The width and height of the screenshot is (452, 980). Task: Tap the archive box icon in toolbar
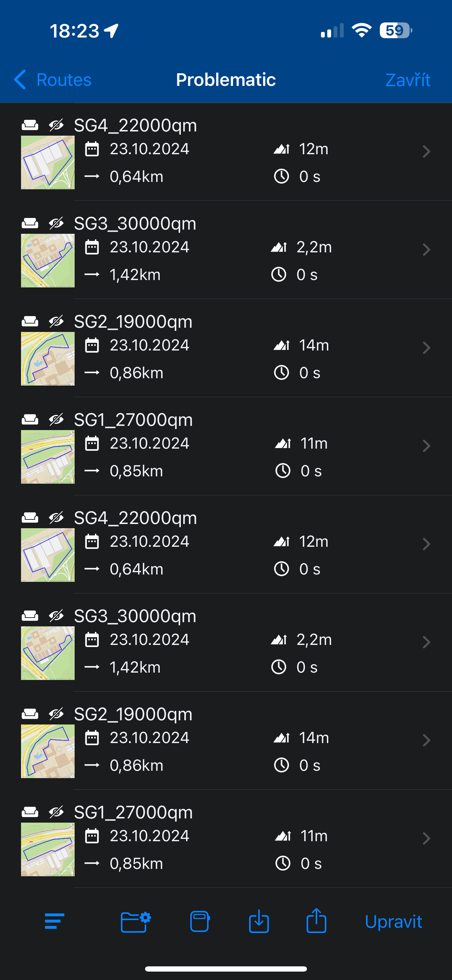pyautogui.click(x=200, y=921)
